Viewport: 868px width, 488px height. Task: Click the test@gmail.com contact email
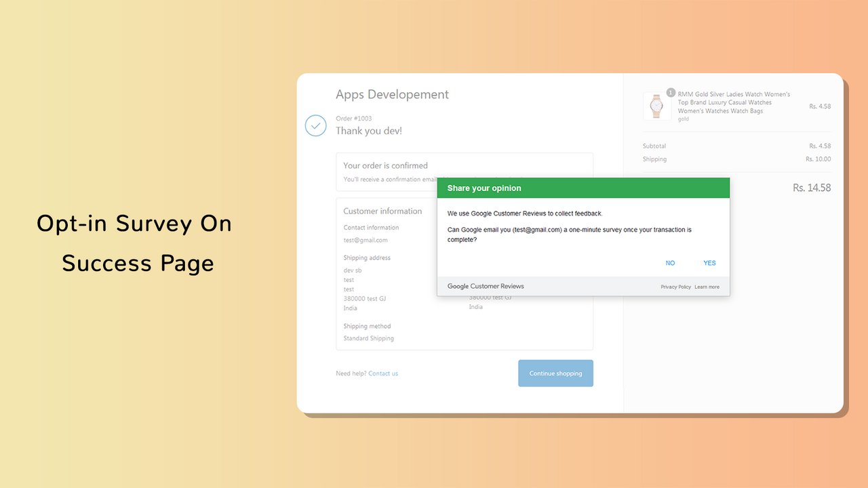tap(366, 240)
